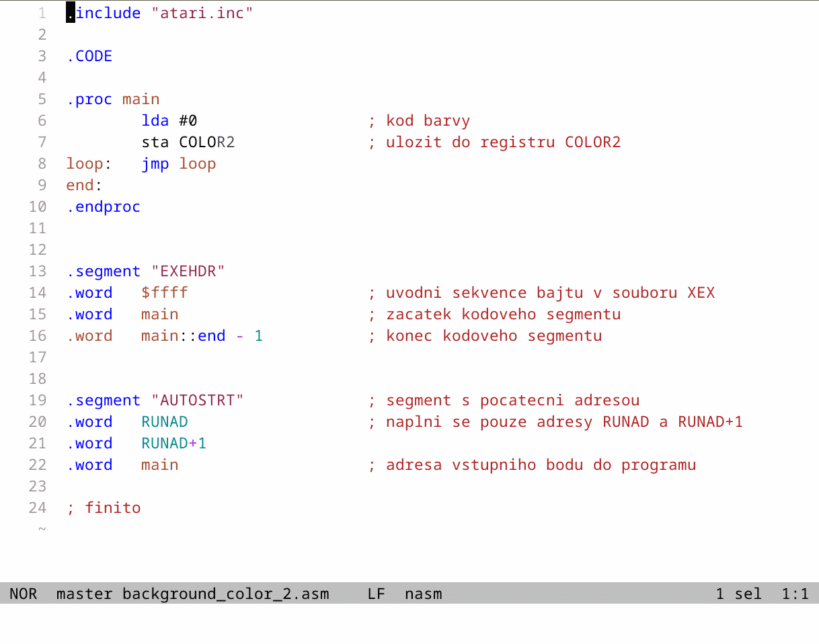Click comment "; naplni se pouze adresy RUNAD a RUNAD+1"
Image resolution: width=819 pixels, height=644 pixels.
(x=555, y=421)
